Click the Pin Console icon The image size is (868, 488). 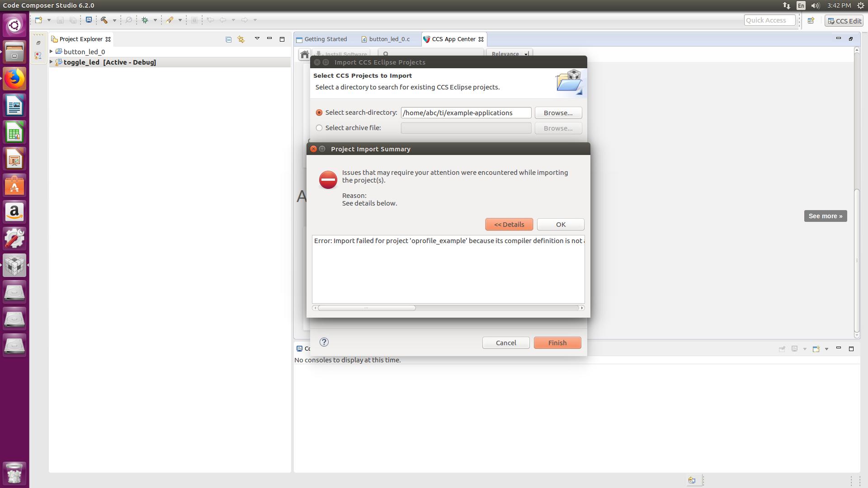click(782, 349)
